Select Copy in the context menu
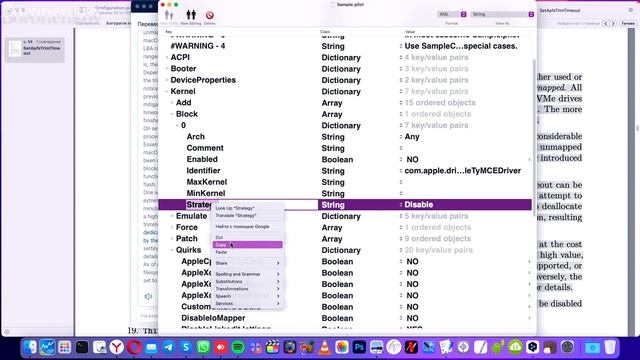Viewport: 640px width, 360px height. click(x=247, y=244)
